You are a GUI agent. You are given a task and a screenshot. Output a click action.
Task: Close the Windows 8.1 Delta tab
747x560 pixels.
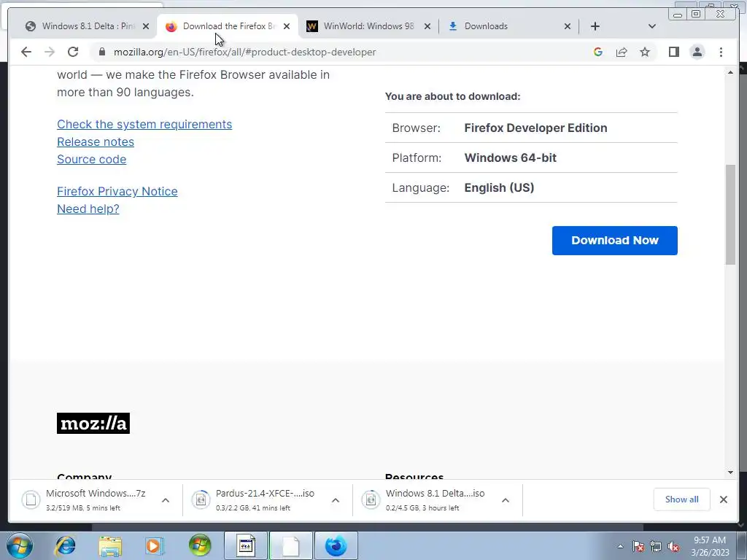(146, 26)
